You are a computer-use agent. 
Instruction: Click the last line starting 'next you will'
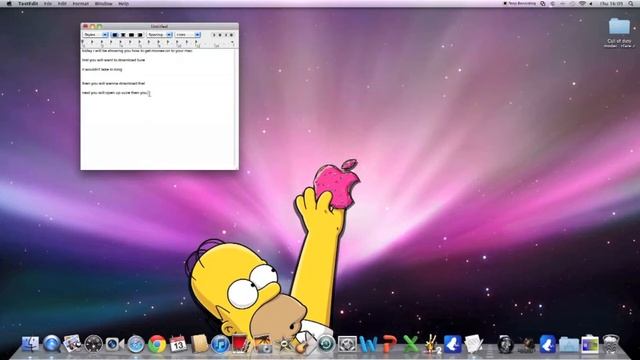pos(115,93)
